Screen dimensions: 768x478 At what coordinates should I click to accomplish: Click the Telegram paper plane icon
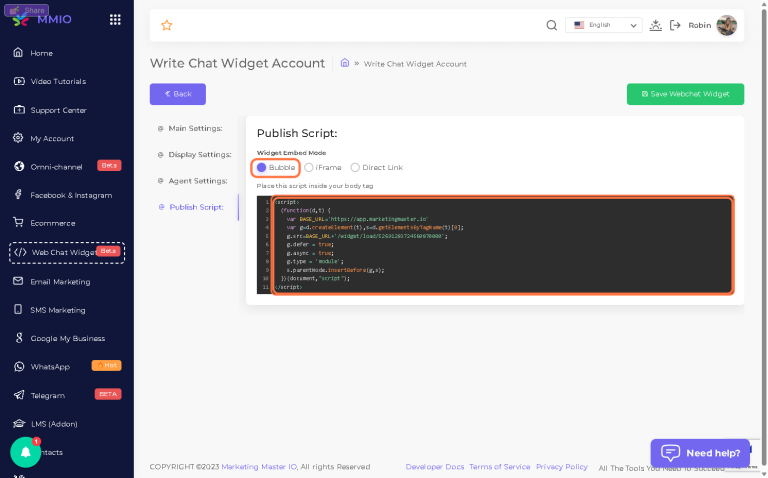19,395
